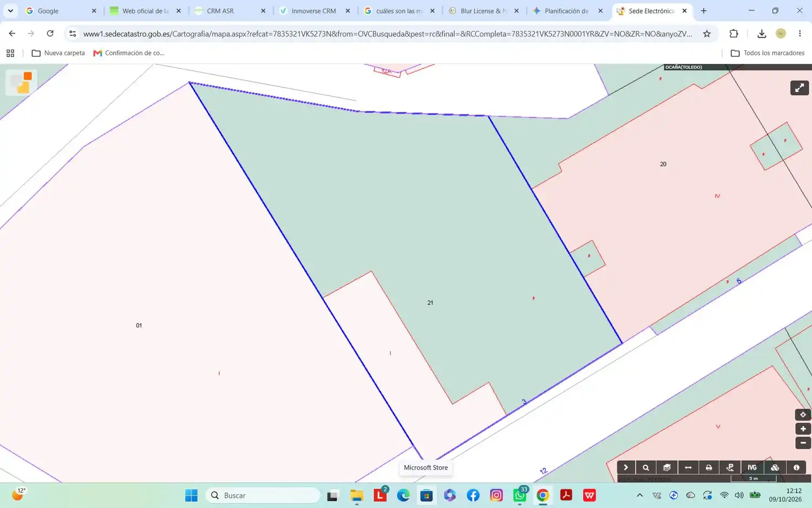Open the map layers panel
This screenshot has width=812, height=508.
(x=667, y=467)
